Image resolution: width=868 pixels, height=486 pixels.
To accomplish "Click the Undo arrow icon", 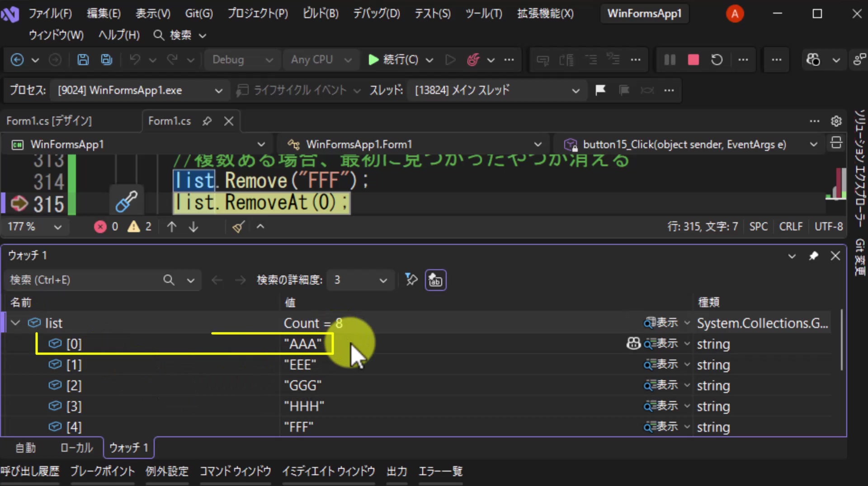I will pos(135,60).
